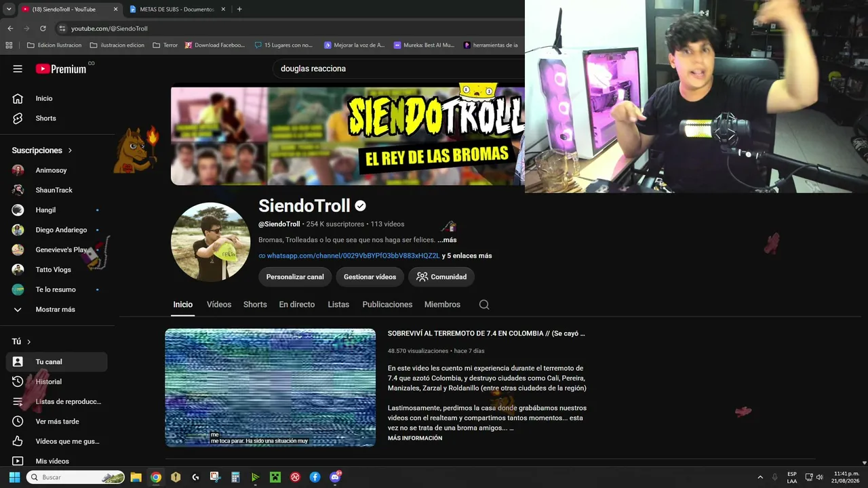Open the Chrome apps grid shortcut

pos(9,45)
